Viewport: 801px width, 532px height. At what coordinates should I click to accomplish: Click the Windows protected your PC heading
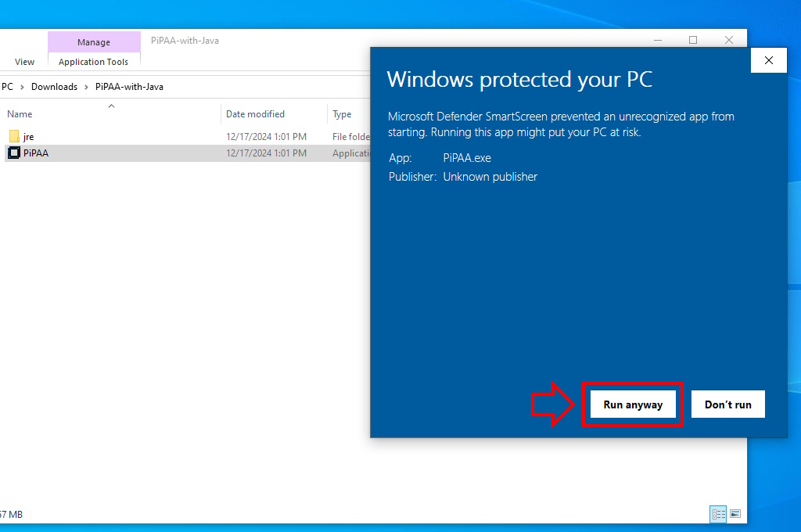(519, 80)
